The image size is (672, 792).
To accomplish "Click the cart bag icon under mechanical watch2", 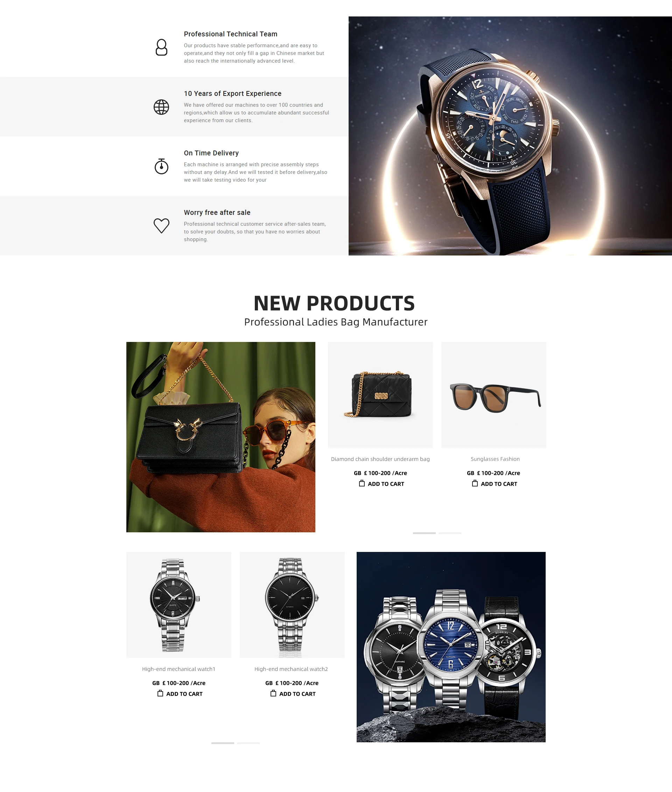I will click(x=273, y=693).
